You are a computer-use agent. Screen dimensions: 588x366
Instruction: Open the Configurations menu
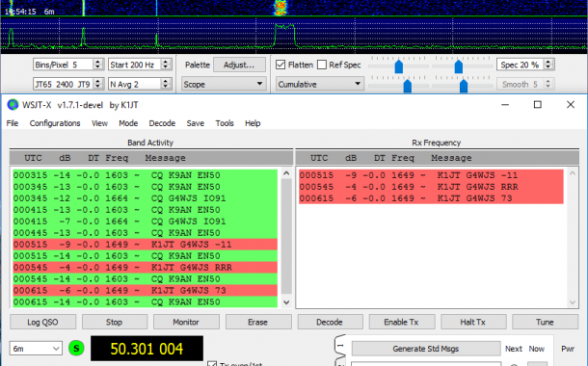pyautogui.click(x=55, y=123)
